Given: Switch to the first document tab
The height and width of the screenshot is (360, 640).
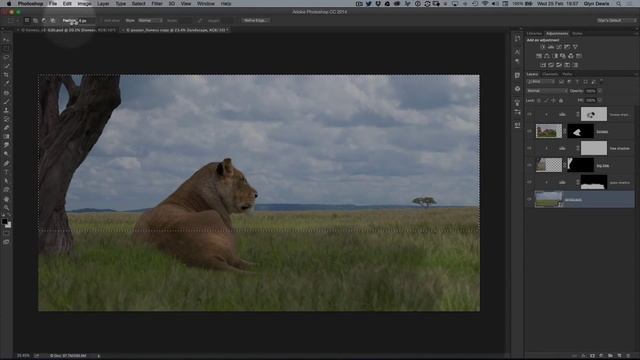Looking at the screenshot, I should [67, 30].
